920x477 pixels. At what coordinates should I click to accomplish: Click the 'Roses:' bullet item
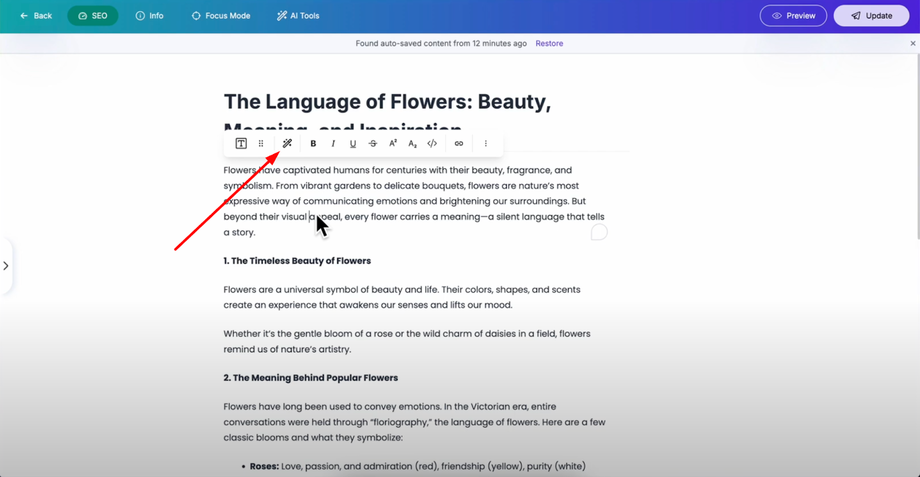click(x=417, y=466)
